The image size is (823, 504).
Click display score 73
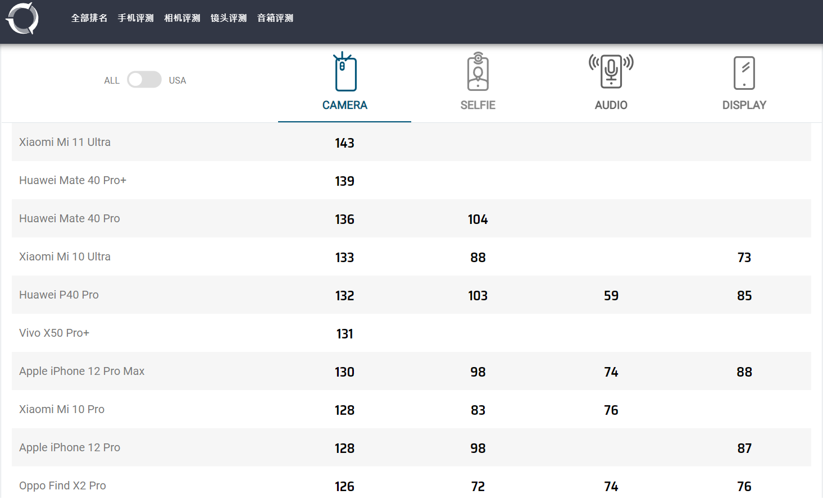point(744,258)
